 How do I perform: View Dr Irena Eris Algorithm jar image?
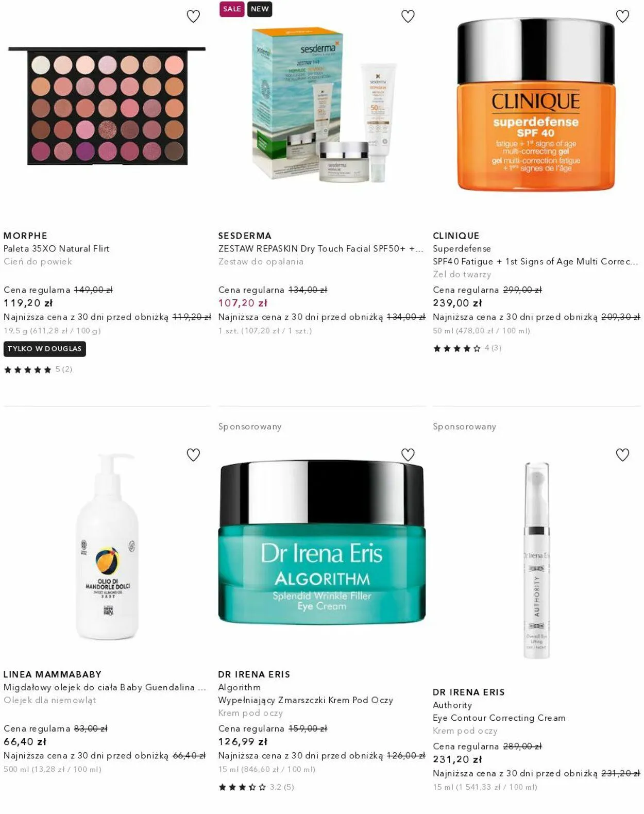(x=322, y=542)
